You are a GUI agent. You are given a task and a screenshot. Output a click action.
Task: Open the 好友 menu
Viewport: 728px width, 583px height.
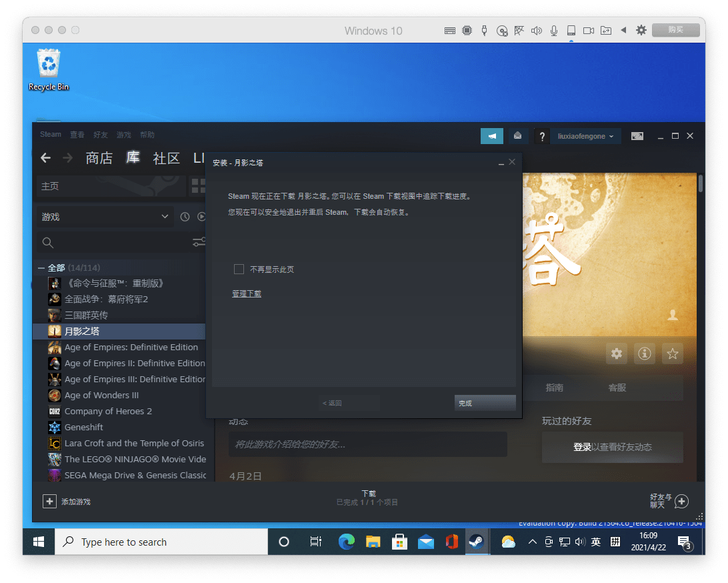click(100, 135)
